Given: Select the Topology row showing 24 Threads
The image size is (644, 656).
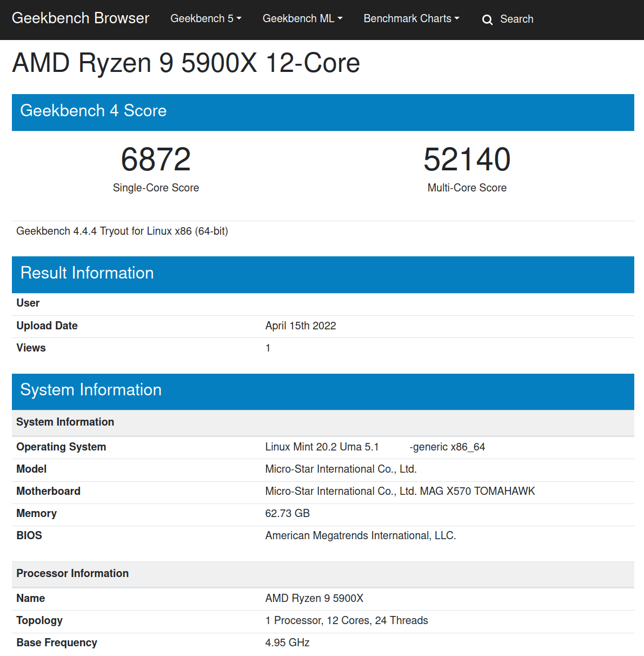Looking at the screenshot, I should pos(347,620).
